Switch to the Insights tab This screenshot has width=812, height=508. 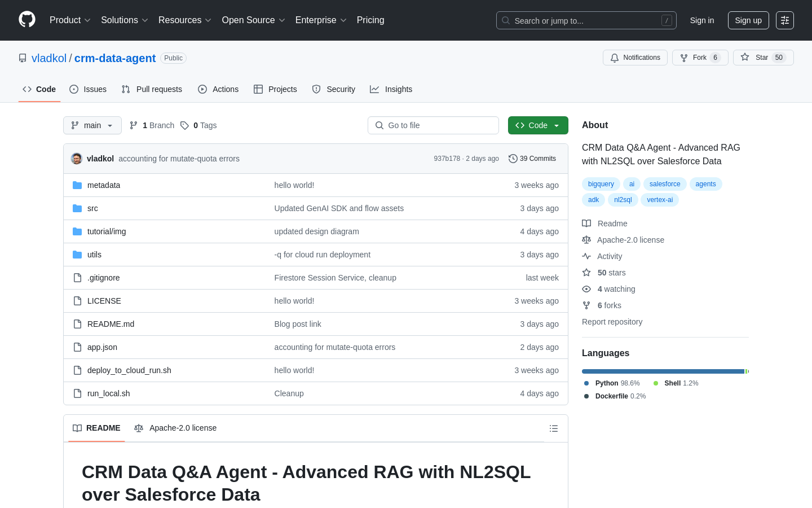[x=391, y=89]
